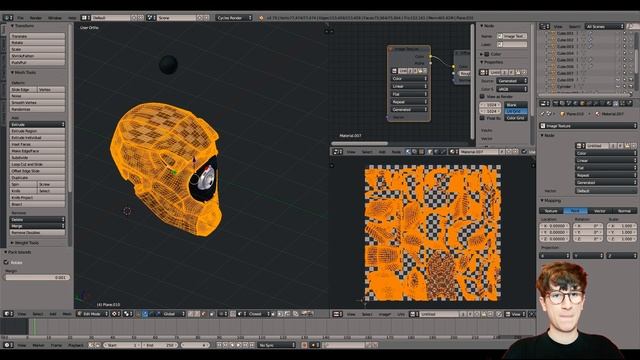Open the All Scenes dropdown in the outliner

point(604,27)
